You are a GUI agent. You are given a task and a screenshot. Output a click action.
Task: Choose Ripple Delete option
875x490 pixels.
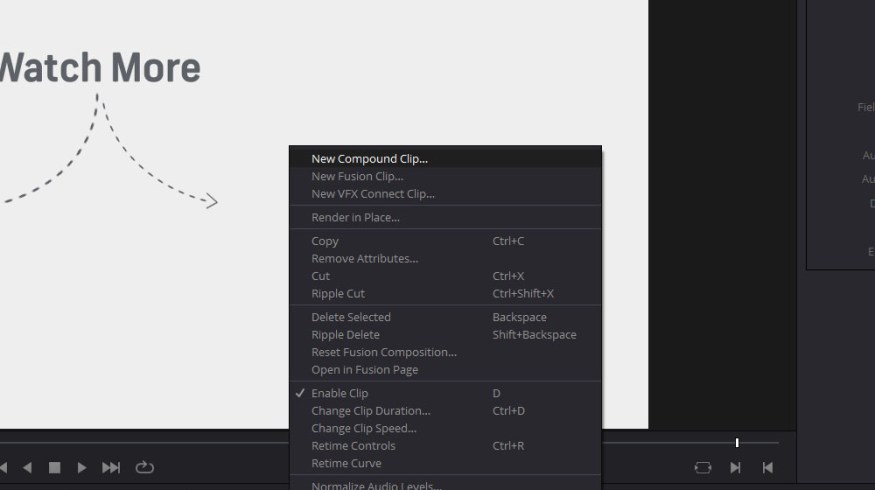click(345, 334)
